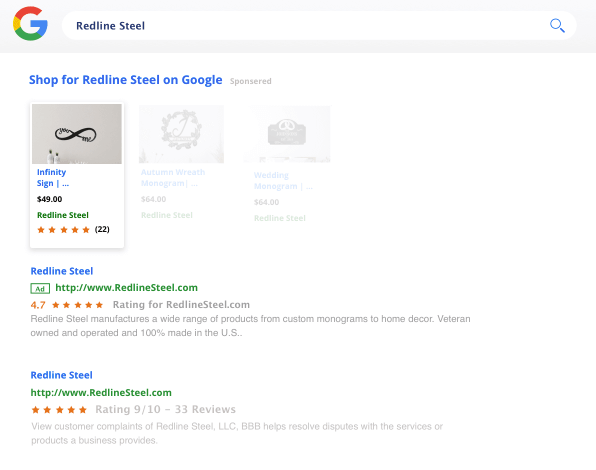
Task: Click the magnifying glass search icon
Action: [x=557, y=25]
